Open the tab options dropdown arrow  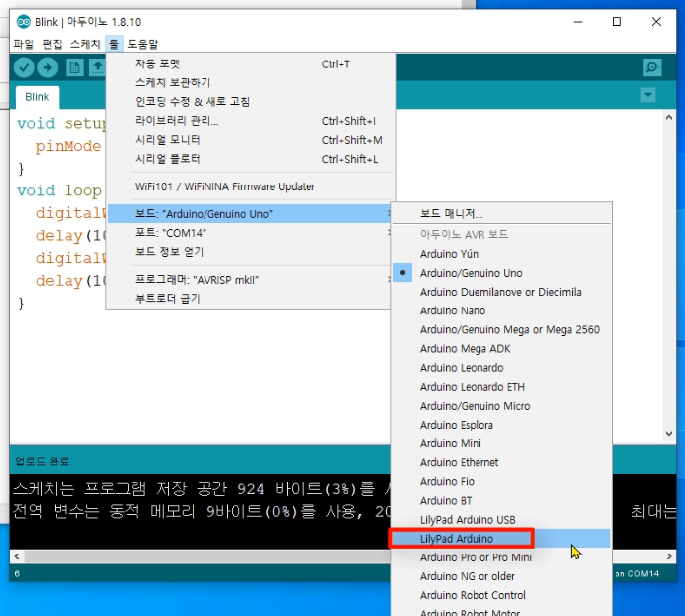[x=648, y=95]
